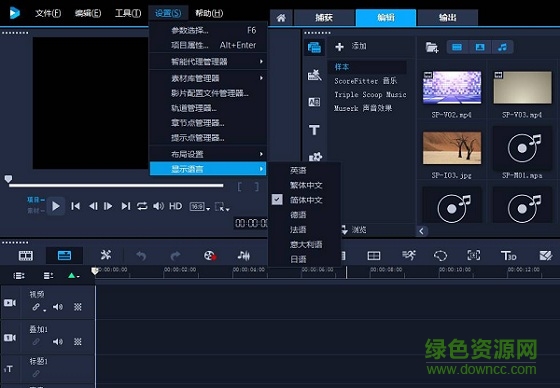Open the Transitions panel icon
The image size is (560, 388).
click(x=314, y=102)
